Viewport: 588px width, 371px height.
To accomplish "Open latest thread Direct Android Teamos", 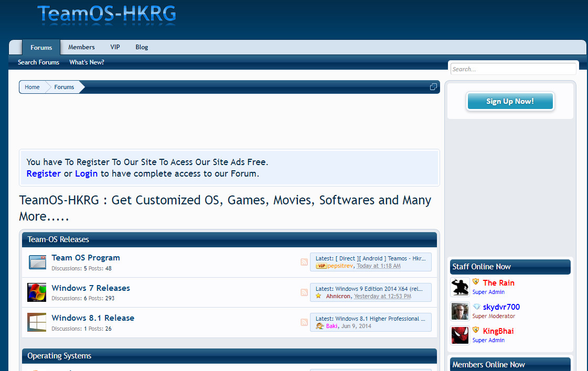I will (x=381, y=258).
